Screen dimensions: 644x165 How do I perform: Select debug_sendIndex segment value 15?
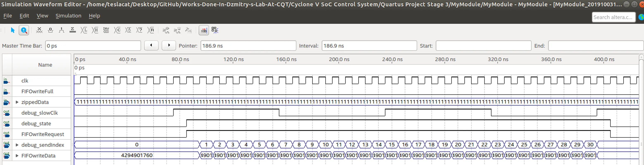(392, 145)
